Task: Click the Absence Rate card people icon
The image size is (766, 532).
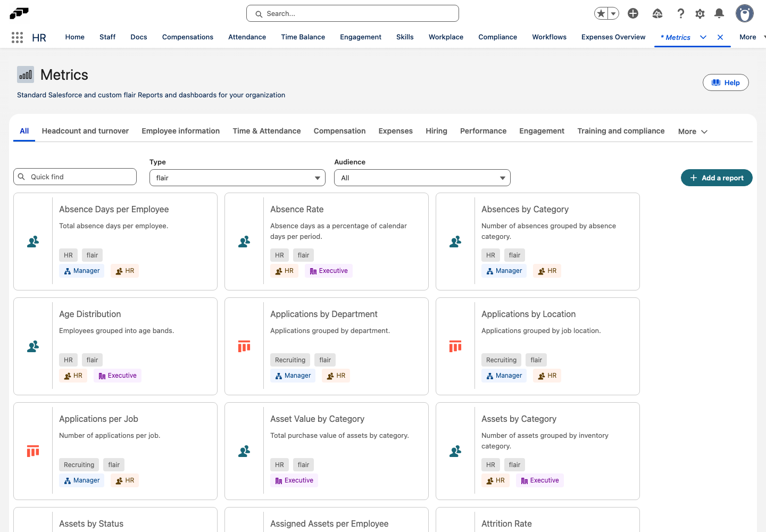Action: 244,242
